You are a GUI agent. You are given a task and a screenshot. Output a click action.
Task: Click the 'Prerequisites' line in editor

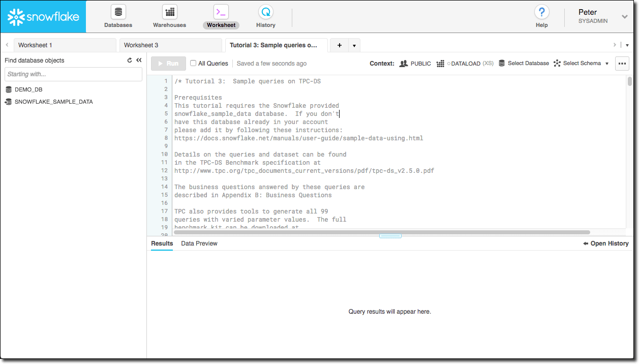click(x=198, y=98)
